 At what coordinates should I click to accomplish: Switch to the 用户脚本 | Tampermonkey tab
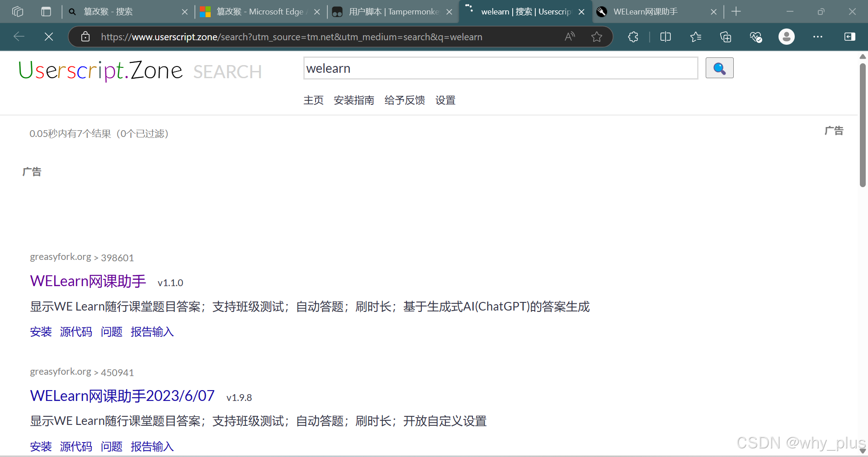(x=393, y=11)
